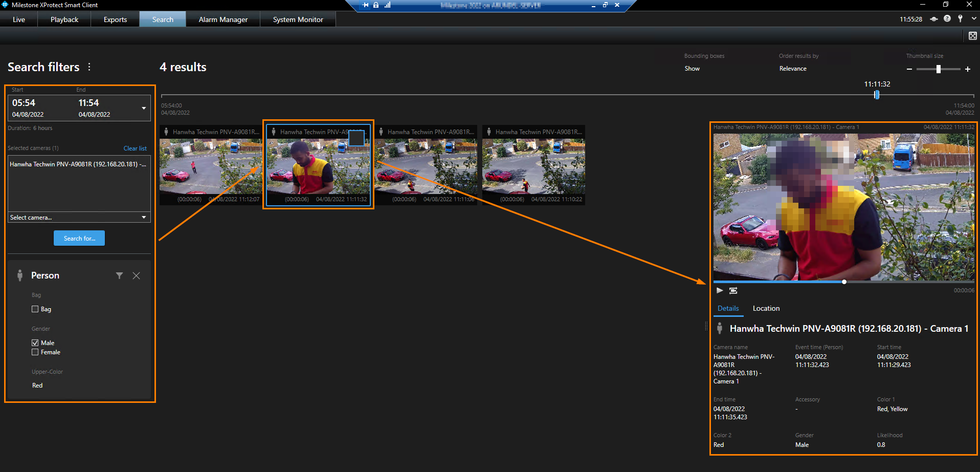
Task: Click person icon on 11:11:06 result
Action: point(381,132)
